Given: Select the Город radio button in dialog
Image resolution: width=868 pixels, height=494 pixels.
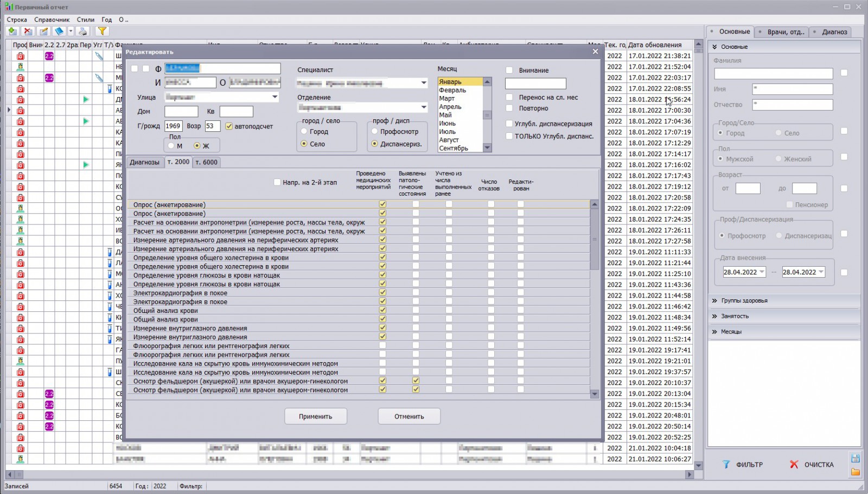Looking at the screenshot, I should [304, 131].
